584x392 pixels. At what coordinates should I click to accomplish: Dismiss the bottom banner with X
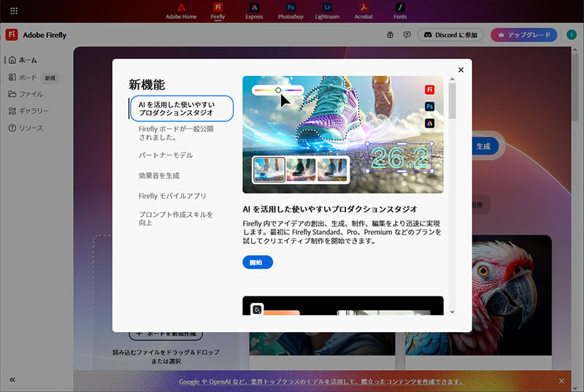pyautogui.click(x=561, y=381)
